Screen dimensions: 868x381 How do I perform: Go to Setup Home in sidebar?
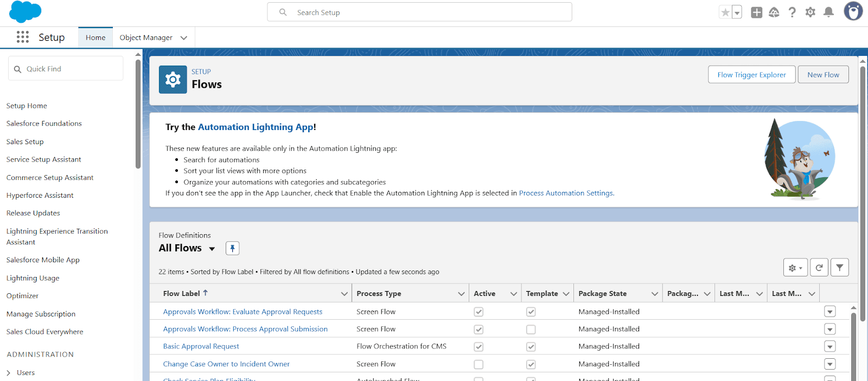click(27, 106)
